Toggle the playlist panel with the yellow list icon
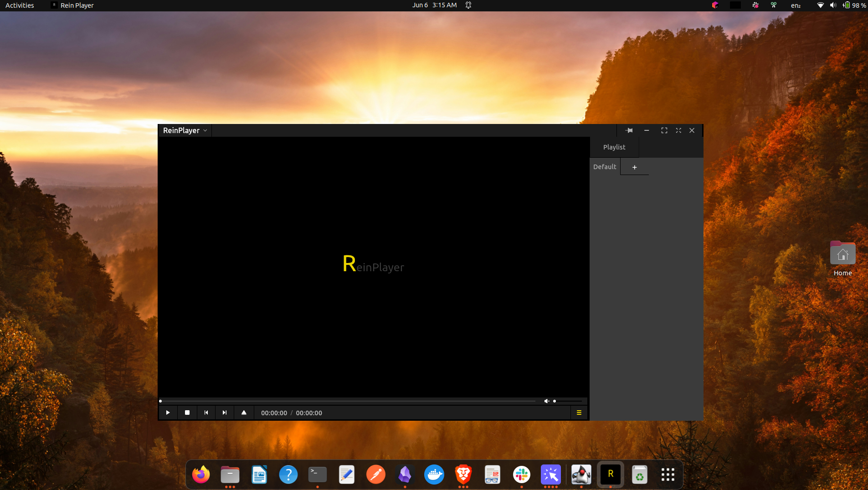This screenshot has height=490, width=868. point(579,413)
